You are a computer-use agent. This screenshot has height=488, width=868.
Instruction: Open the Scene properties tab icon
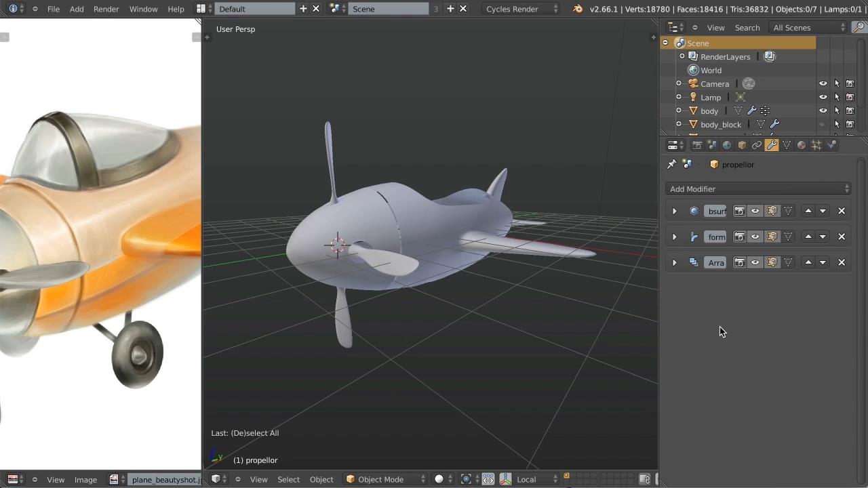click(x=712, y=145)
